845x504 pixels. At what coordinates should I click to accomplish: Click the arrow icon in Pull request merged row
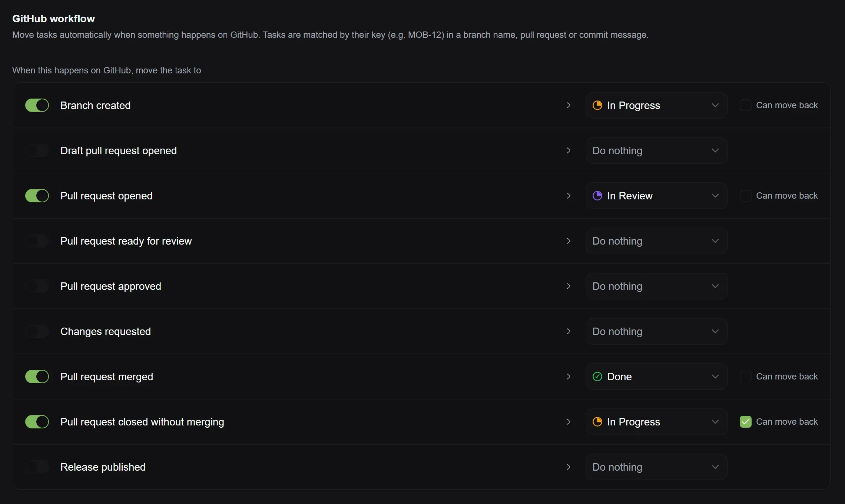coord(569,377)
